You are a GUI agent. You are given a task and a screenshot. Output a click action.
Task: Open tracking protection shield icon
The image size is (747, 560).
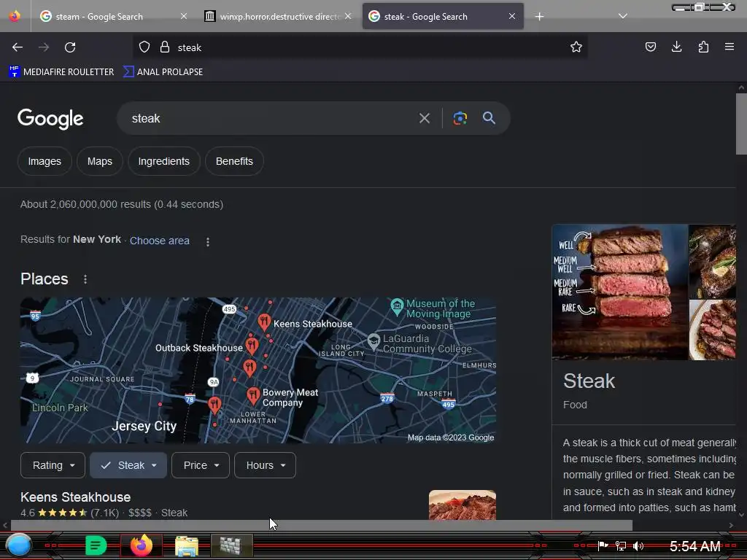click(x=144, y=47)
